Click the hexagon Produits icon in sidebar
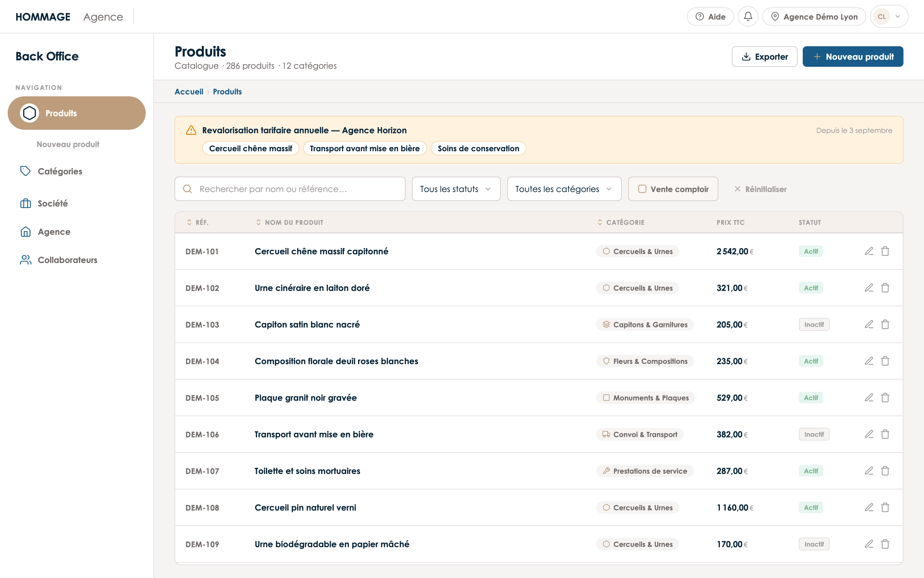The height and width of the screenshot is (578, 924). pos(30,113)
